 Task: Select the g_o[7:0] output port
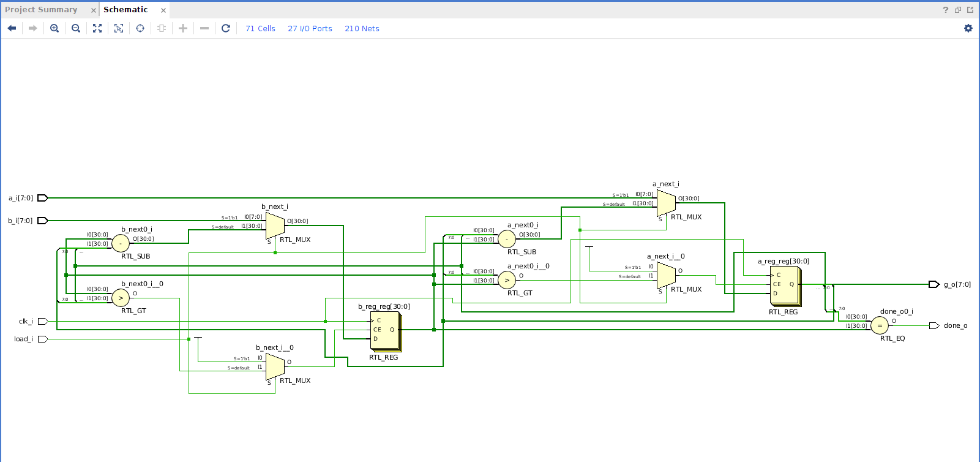point(934,284)
